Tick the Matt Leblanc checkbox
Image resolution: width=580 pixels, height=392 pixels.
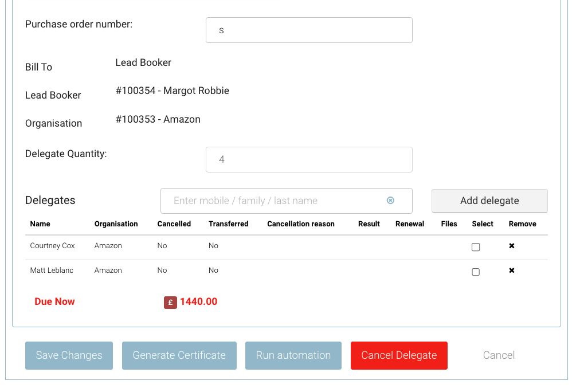coord(476,272)
